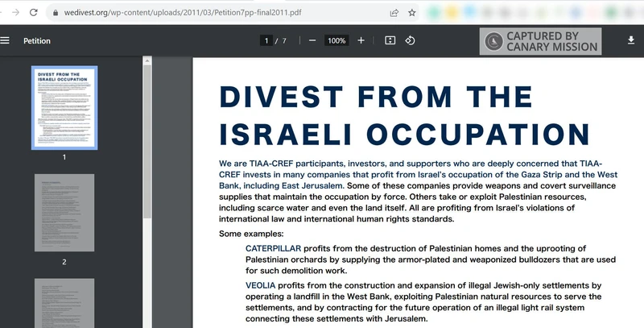Zoom out with the minus button
644x328 pixels.
[312, 40]
